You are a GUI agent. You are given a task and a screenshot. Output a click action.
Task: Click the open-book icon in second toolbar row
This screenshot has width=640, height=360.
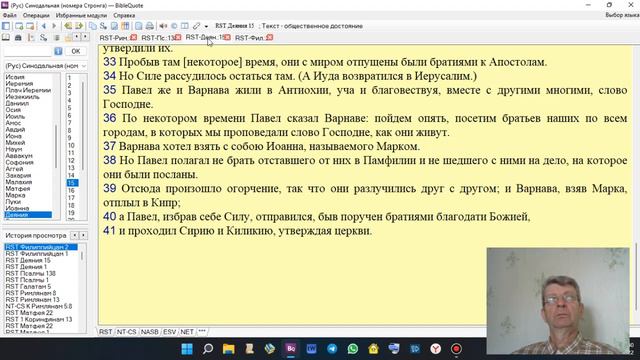pos(6,38)
